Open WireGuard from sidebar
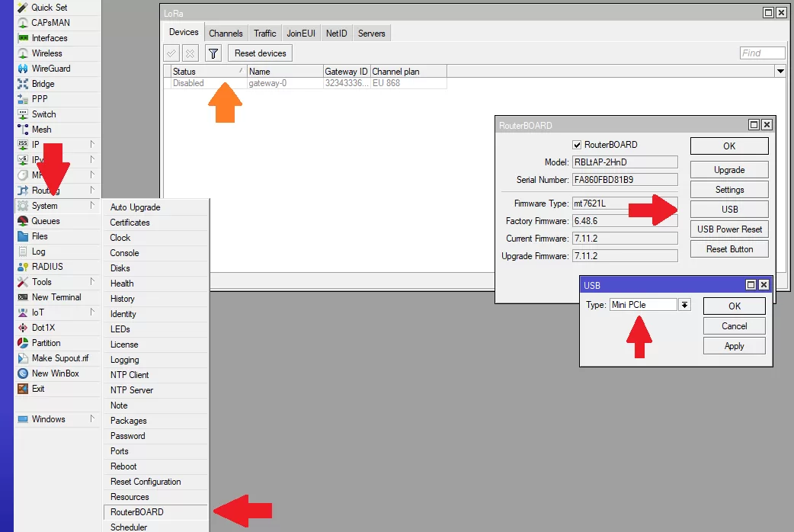794x532 pixels. pyautogui.click(x=57, y=69)
